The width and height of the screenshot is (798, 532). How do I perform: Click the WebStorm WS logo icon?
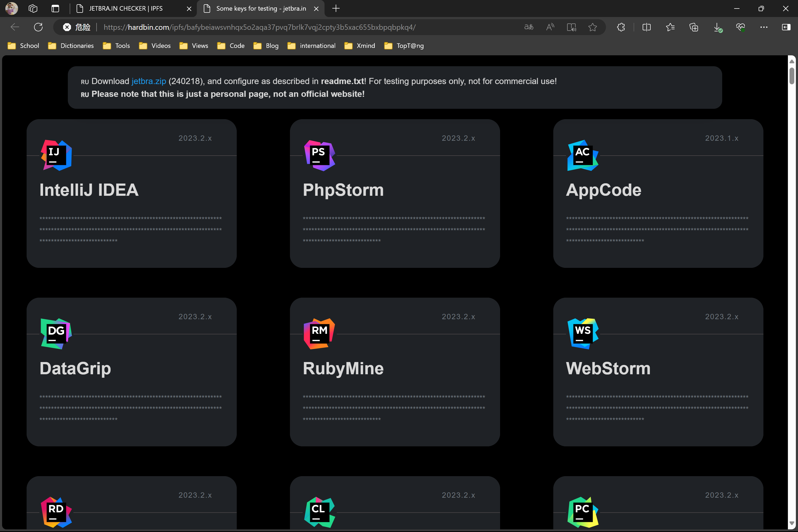tap(583, 334)
